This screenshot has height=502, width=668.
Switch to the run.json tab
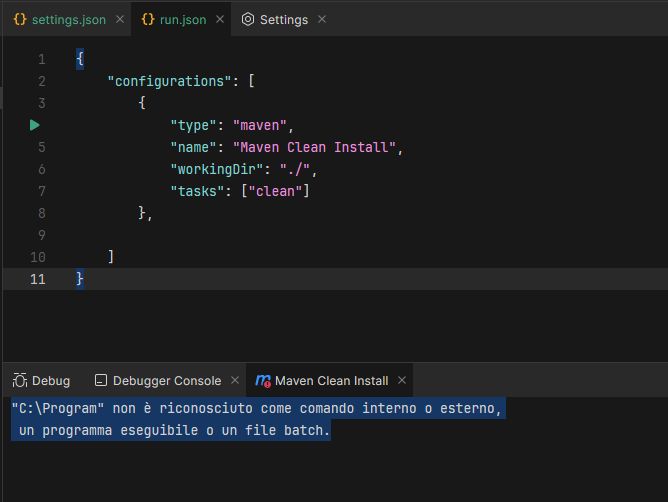(x=183, y=20)
